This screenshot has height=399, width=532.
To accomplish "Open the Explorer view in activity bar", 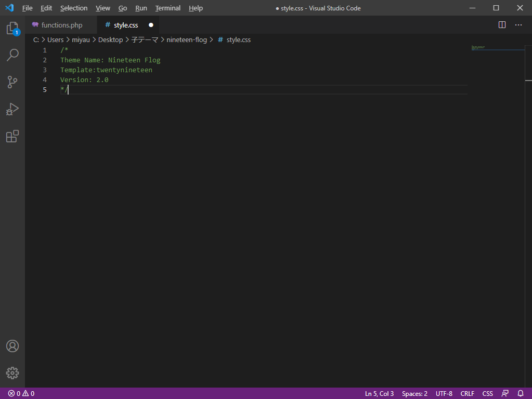I will (x=12, y=28).
